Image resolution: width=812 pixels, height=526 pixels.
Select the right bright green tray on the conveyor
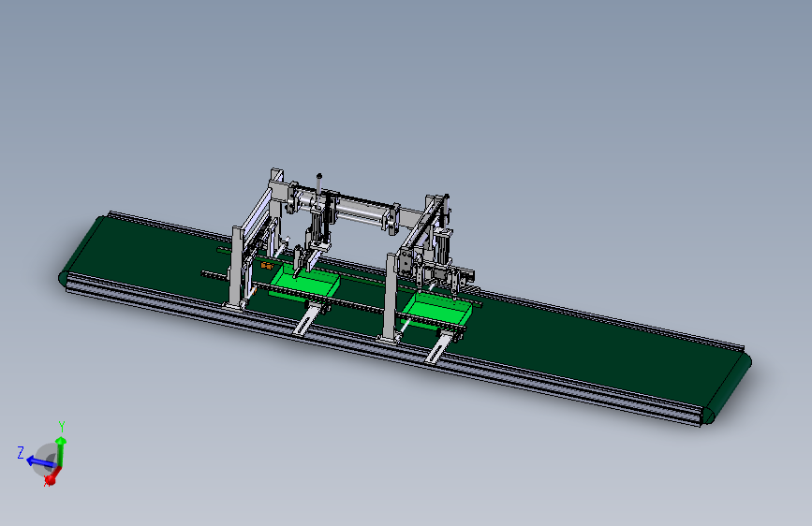(x=436, y=310)
